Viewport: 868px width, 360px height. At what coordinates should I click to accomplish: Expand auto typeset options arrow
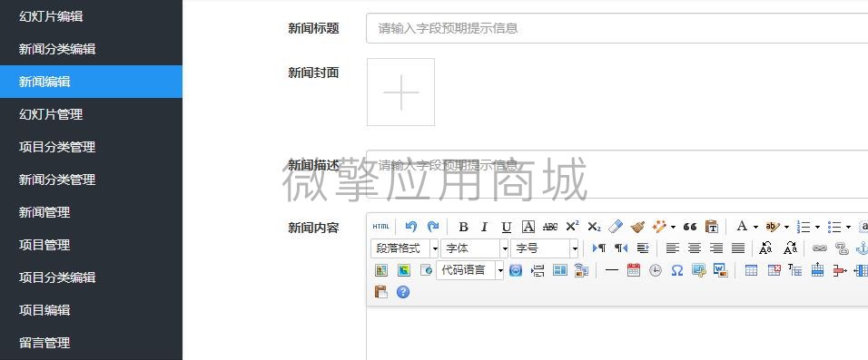tap(673, 227)
